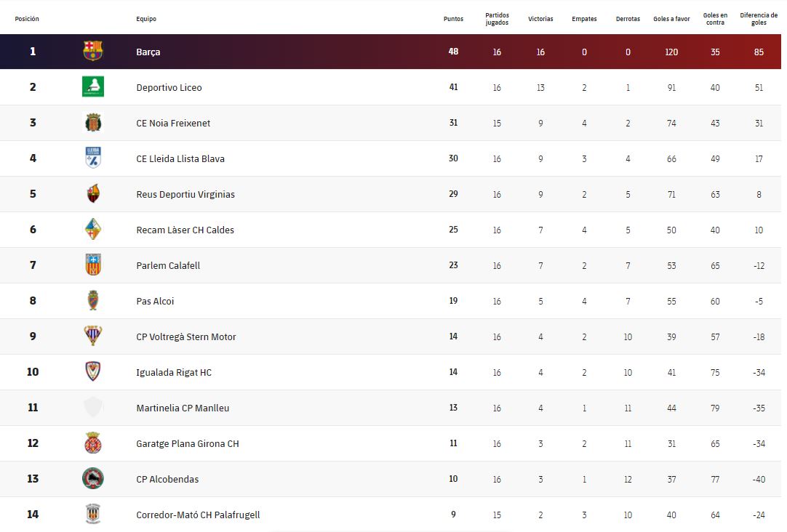The height and width of the screenshot is (532, 787).
Task: Click the Garatge Plana Girona CH crest
Action: point(93,443)
